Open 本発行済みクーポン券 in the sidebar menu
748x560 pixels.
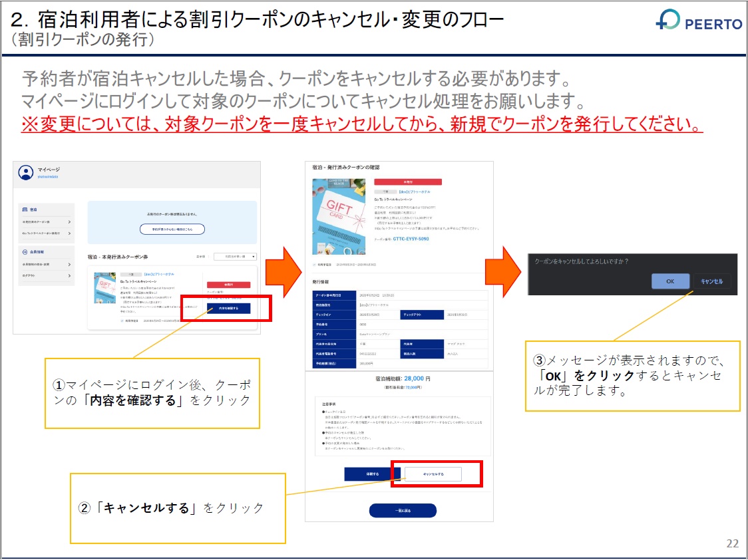tap(46, 222)
